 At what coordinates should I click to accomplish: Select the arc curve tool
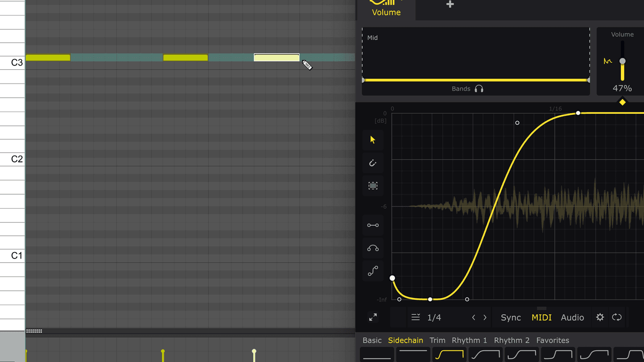[x=373, y=248]
